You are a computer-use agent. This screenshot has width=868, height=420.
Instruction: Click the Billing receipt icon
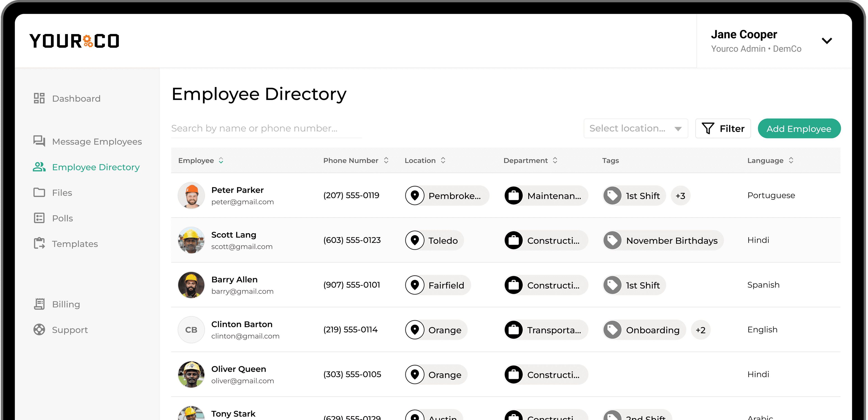(x=39, y=304)
